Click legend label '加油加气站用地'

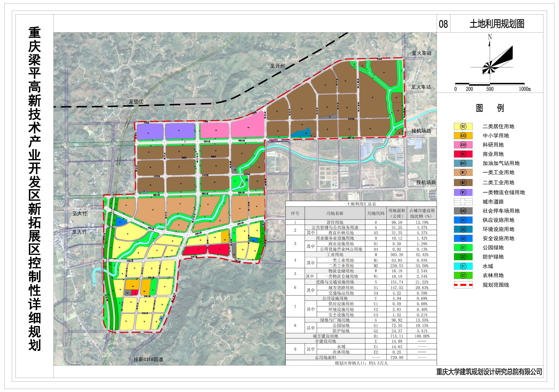point(501,163)
